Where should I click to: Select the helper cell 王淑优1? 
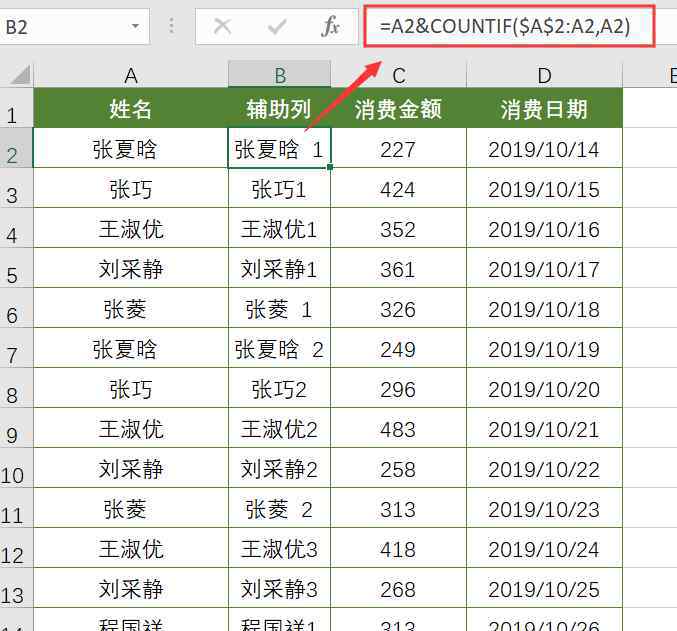(x=279, y=228)
